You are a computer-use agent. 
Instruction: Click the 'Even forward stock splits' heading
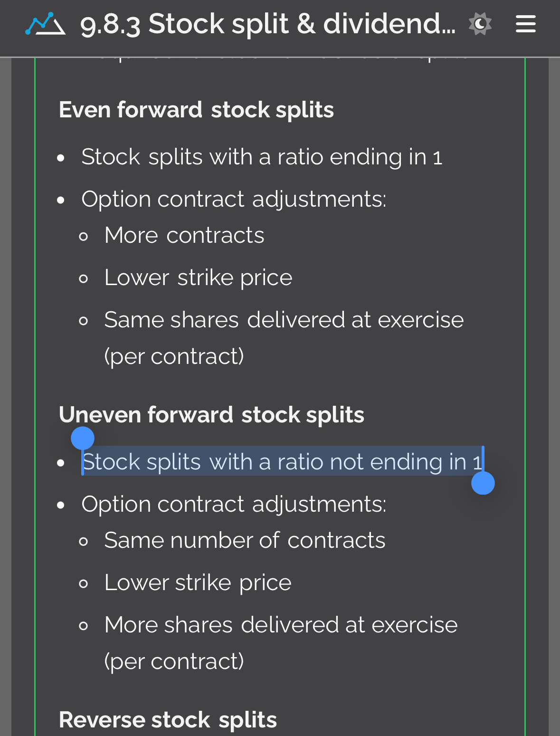(x=196, y=110)
